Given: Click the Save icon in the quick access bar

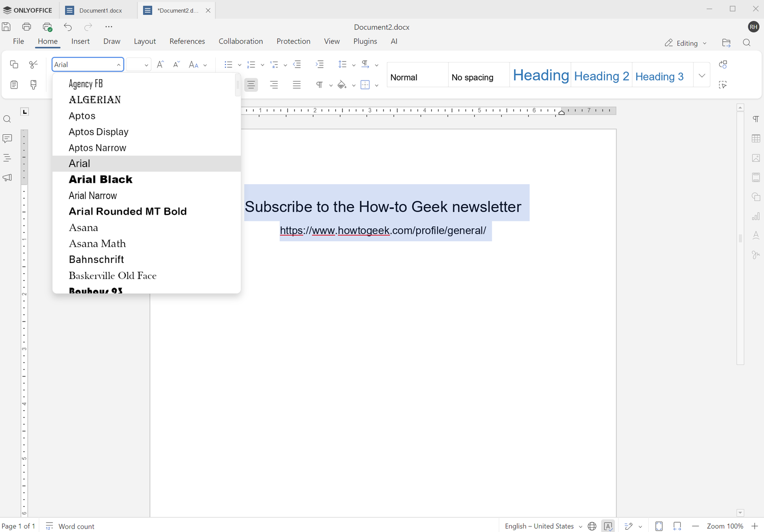Looking at the screenshot, I should pyautogui.click(x=6, y=27).
